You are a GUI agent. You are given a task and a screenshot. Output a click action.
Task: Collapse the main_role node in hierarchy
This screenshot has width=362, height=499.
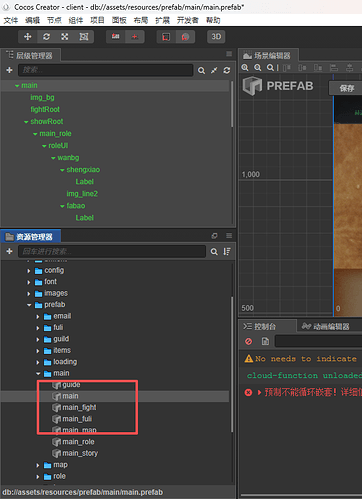(35, 134)
